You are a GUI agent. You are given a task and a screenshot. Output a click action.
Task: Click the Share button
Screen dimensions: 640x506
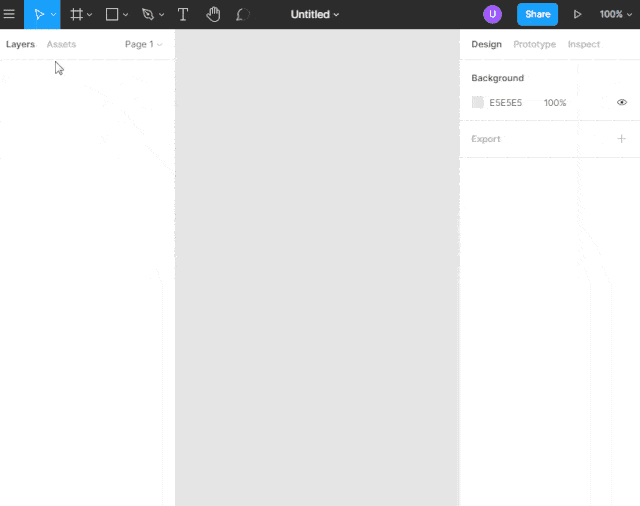click(537, 14)
